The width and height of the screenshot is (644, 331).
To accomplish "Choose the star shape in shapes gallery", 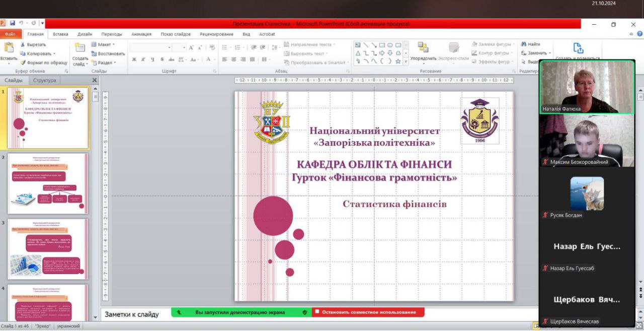I will click(x=398, y=61).
